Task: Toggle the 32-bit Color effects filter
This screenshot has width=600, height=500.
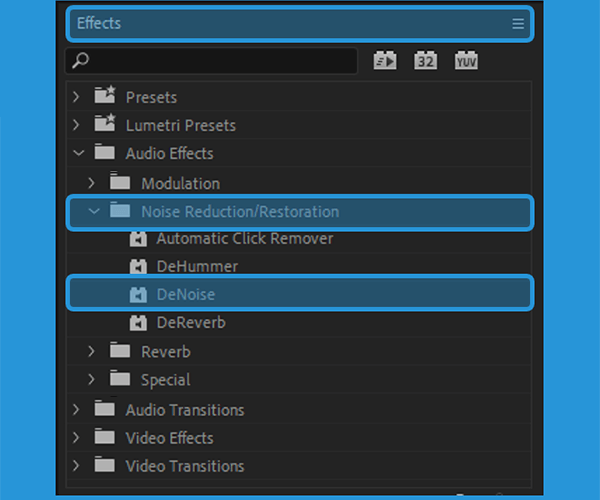Action: click(426, 60)
